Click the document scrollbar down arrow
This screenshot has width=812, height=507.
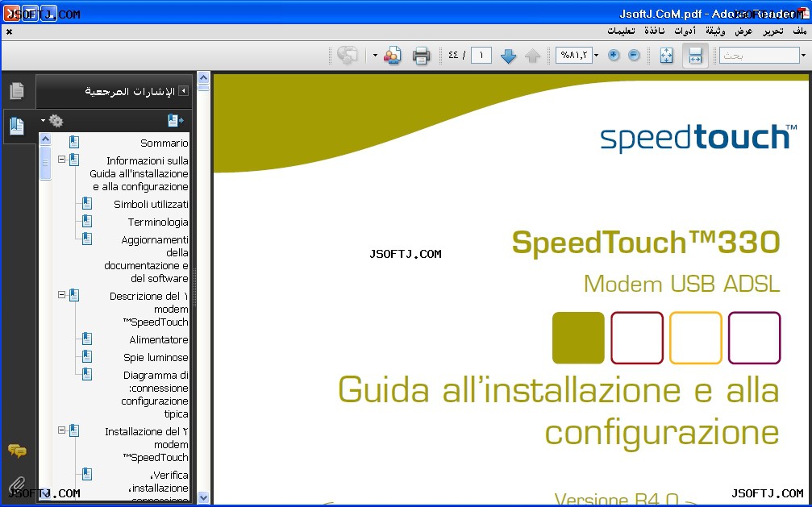[x=203, y=497]
